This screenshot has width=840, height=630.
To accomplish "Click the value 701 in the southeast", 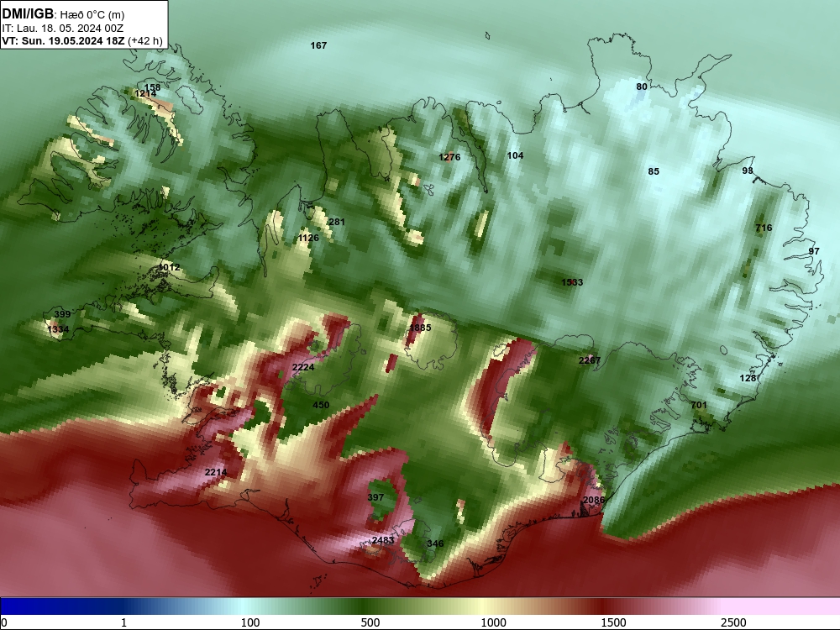I will (x=699, y=405).
